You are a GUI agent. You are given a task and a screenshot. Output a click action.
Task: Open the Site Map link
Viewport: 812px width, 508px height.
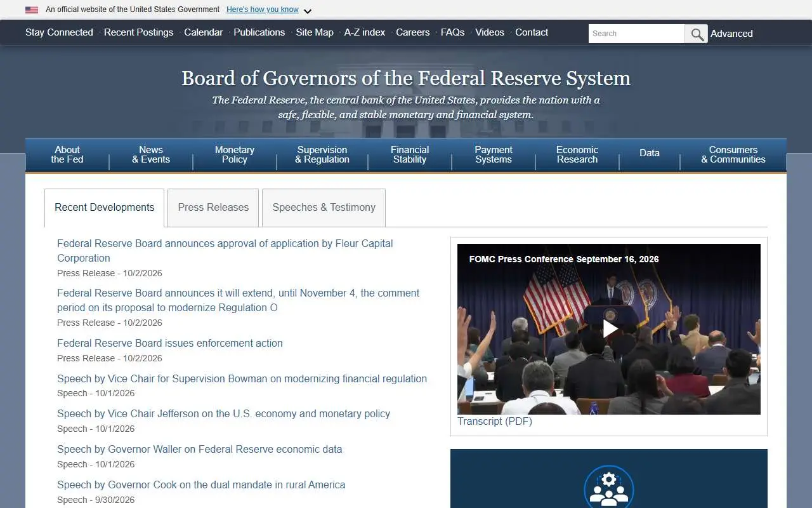tap(315, 32)
